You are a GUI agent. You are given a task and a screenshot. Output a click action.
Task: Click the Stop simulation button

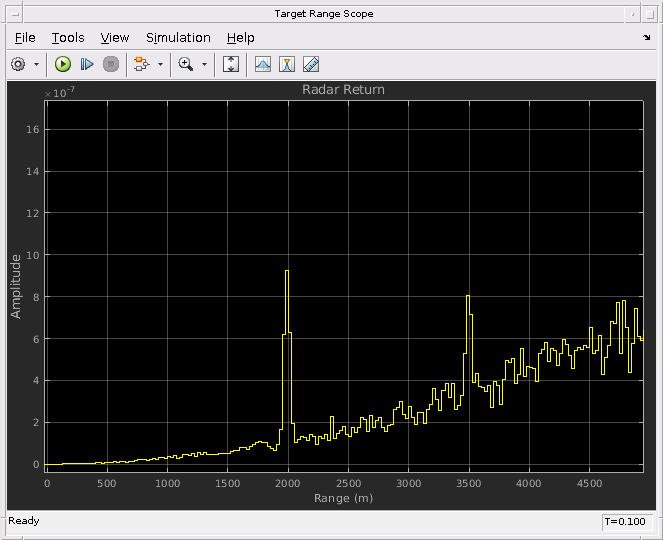[x=111, y=64]
